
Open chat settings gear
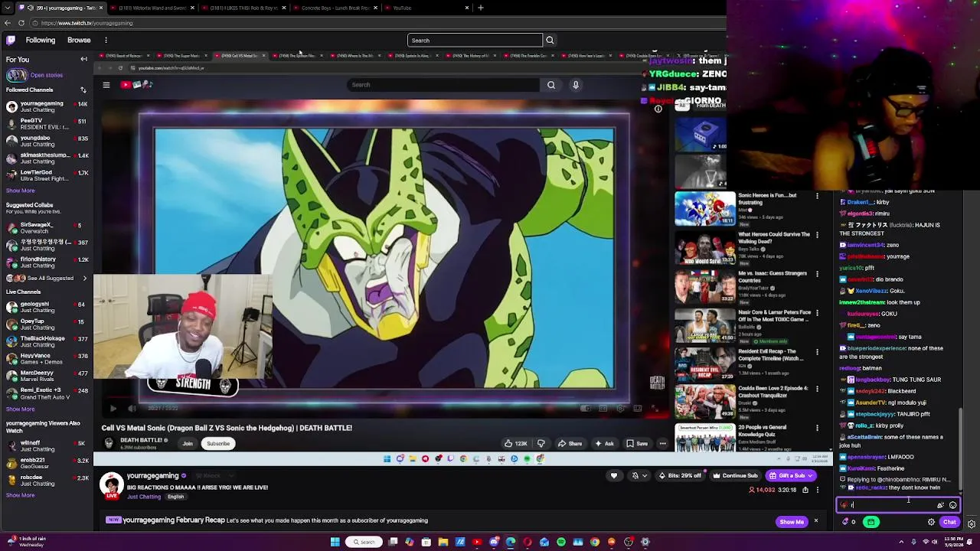pos(931,522)
